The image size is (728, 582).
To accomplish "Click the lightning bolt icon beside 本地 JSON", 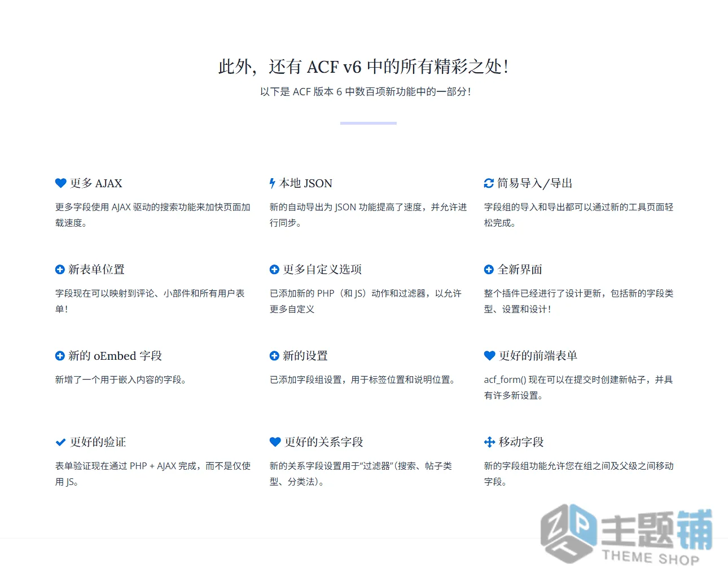I will coord(273,183).
